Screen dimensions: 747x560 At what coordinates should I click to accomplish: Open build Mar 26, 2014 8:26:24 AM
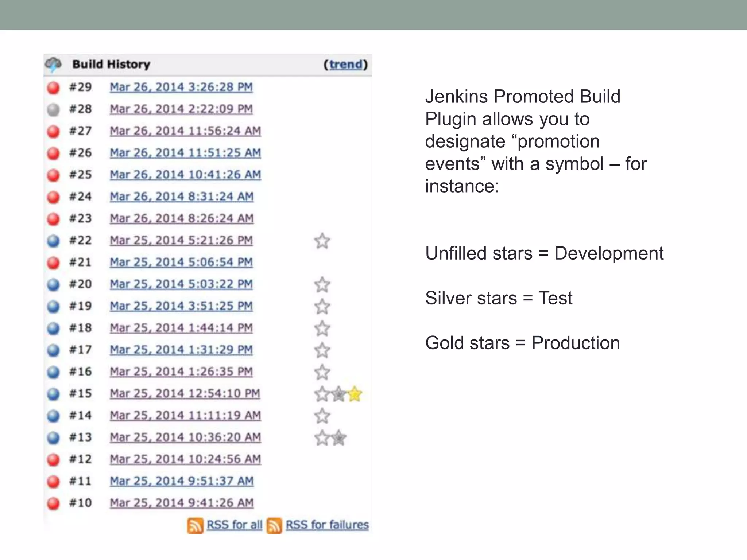pos(182,218)
